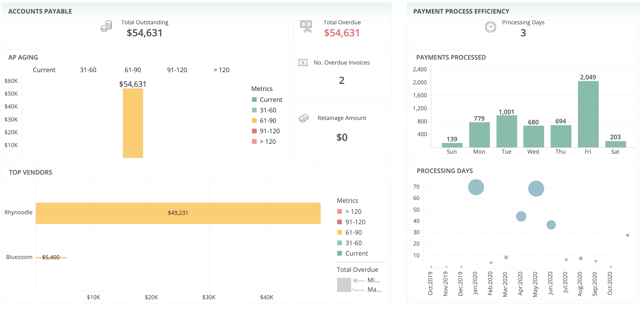Click the Mar:2020 processing days bubble
The height and width of the screenshot is (310, 644).
(x=506, y=257)
